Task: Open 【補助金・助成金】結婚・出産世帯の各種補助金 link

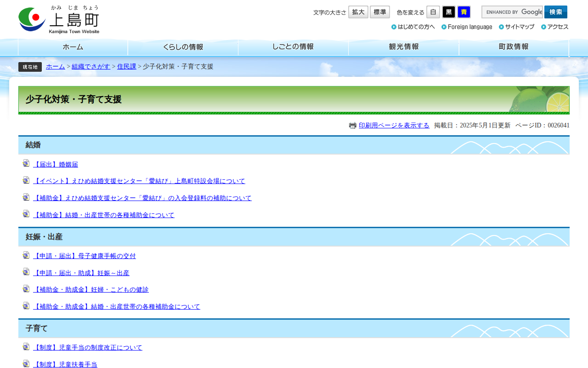Action: [117, 307]
